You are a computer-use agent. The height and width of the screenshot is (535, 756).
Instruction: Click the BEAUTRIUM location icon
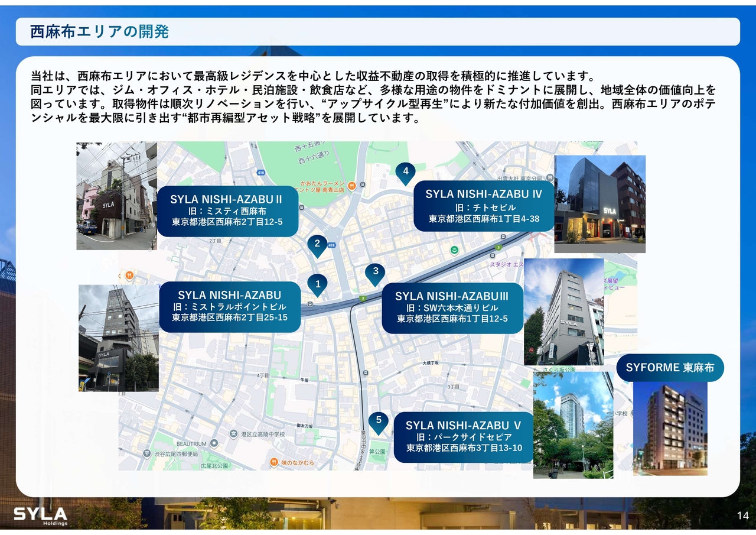214,443
